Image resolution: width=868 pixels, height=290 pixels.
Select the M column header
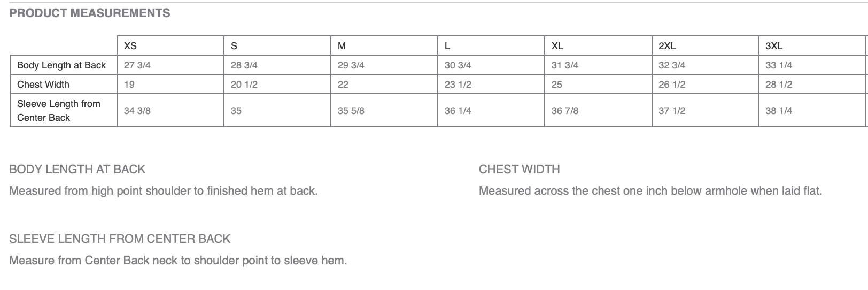(342, 46)
